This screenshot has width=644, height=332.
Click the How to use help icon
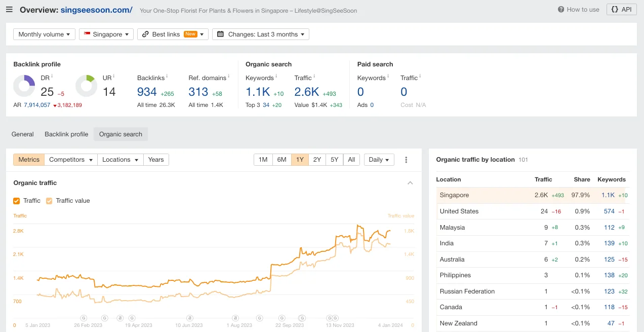click(x=561, y=10)
